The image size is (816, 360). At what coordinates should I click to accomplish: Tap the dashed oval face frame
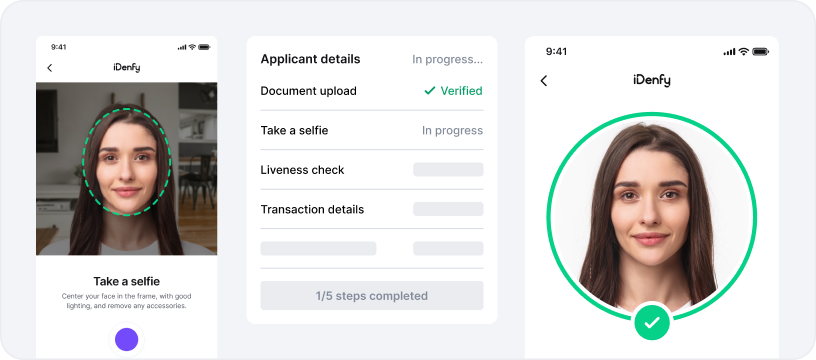126,161
